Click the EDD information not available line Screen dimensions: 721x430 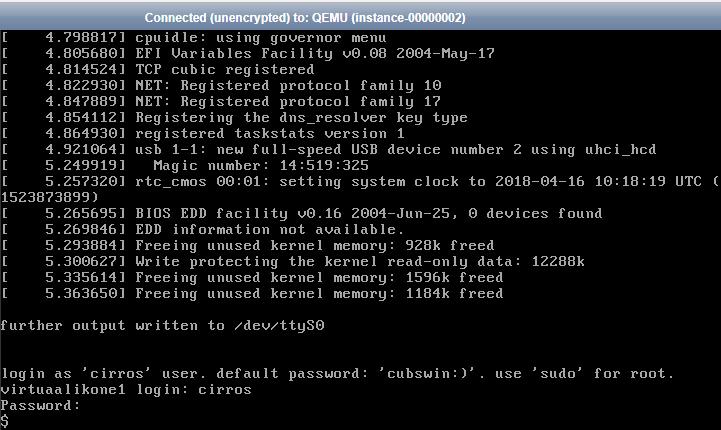(x=203, y=229)
